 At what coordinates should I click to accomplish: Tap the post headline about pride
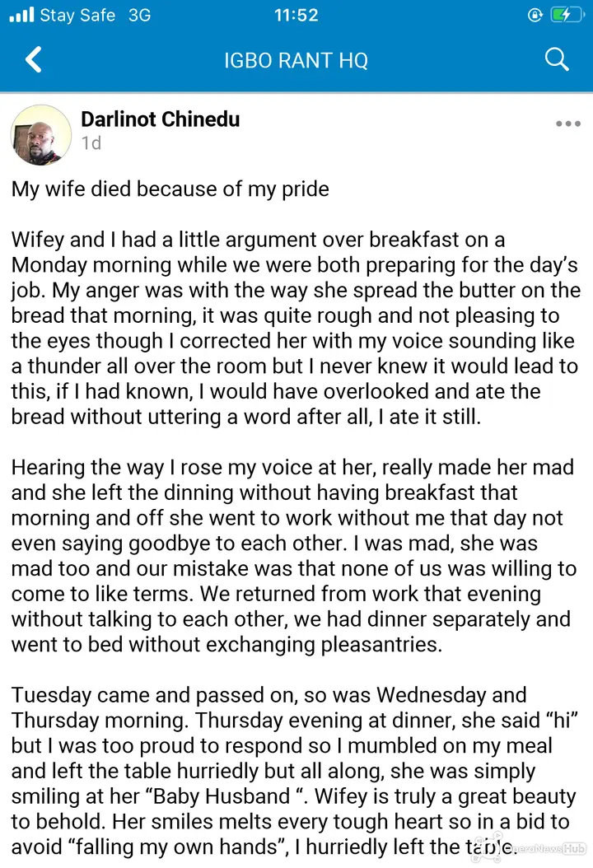[170, 189]
